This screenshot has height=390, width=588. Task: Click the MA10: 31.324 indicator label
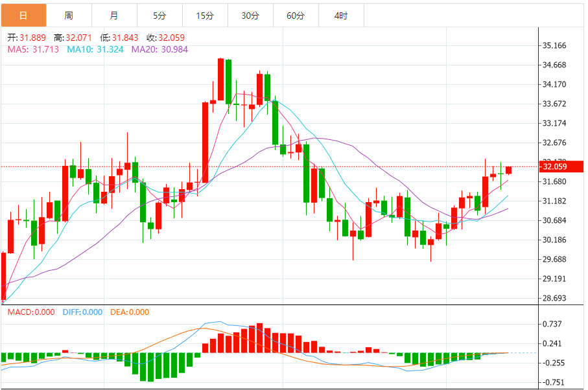tap(95, 49)
